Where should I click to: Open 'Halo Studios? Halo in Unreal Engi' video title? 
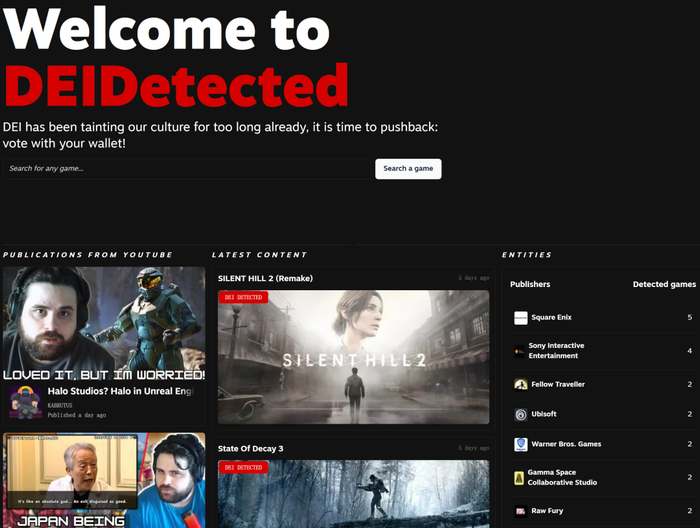click(x=121, y=391)
